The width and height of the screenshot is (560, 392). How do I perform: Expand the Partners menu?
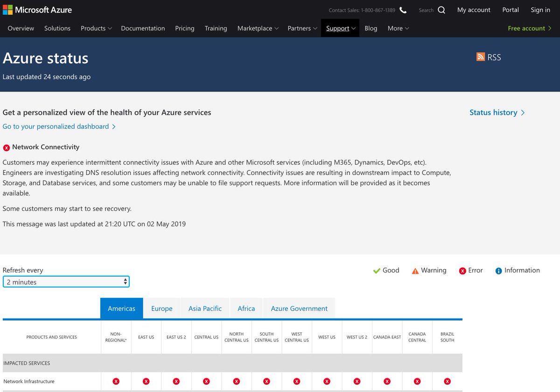pos(302,28)
